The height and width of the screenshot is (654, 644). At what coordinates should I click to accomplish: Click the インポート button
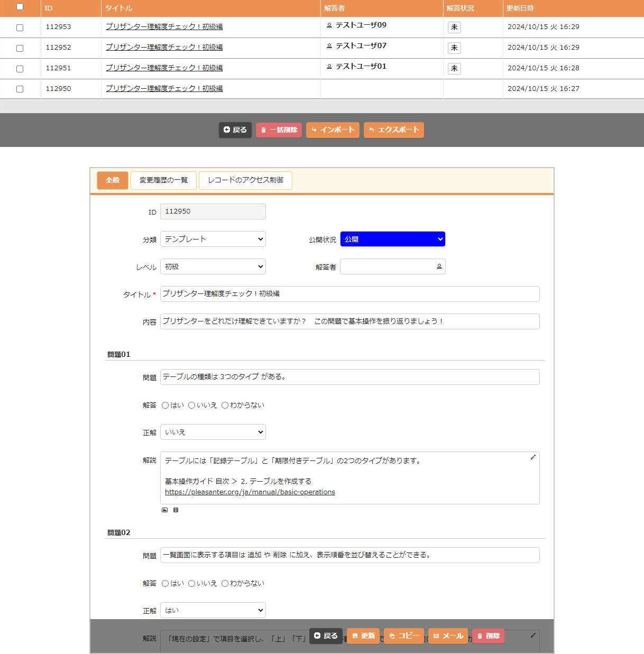pyautogui.click(x=333, y=130)
